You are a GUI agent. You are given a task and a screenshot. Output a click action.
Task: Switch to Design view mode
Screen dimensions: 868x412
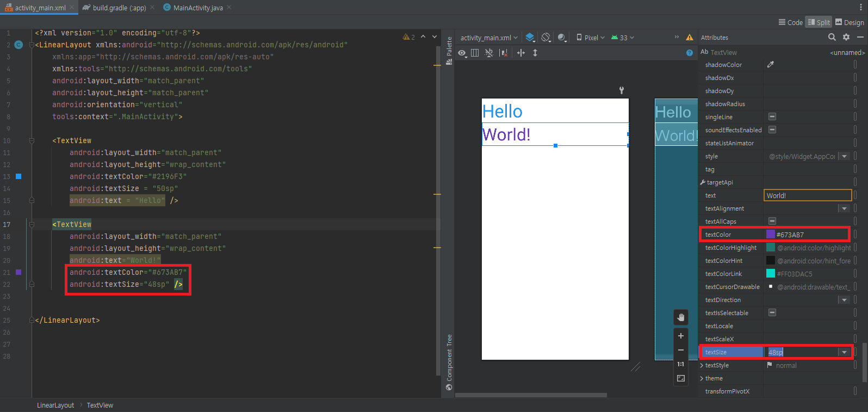pyautogui.click(x=850, y=22)
